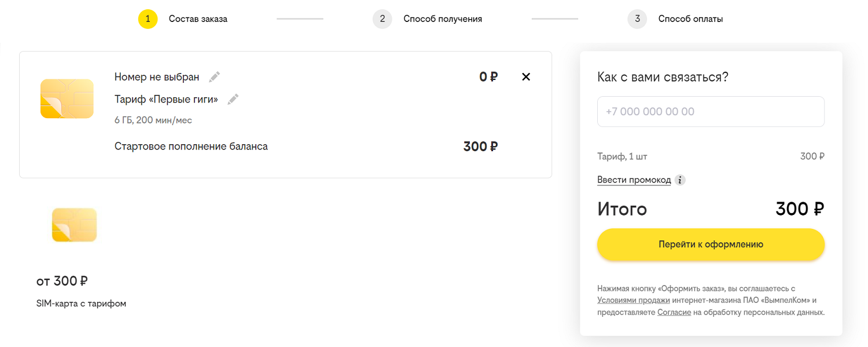Open the «Условиями продажи» link
Screen dimensions: 868x347
[x=633, y=300]
